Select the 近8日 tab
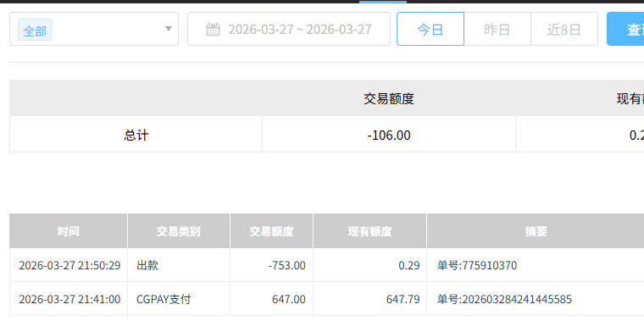The width and height of the screenshot is (644, 321). point(563,29)
